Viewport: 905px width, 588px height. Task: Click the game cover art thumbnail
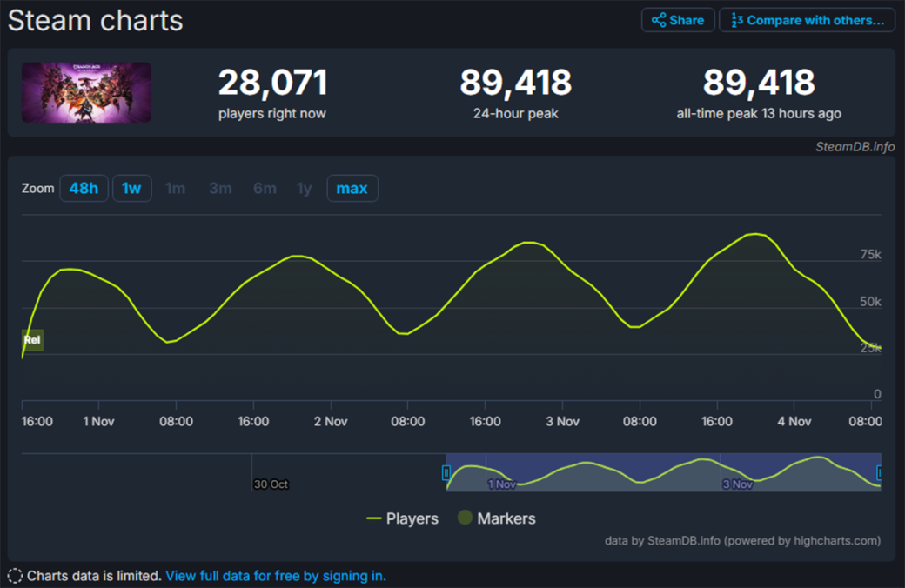pos(86,92)
